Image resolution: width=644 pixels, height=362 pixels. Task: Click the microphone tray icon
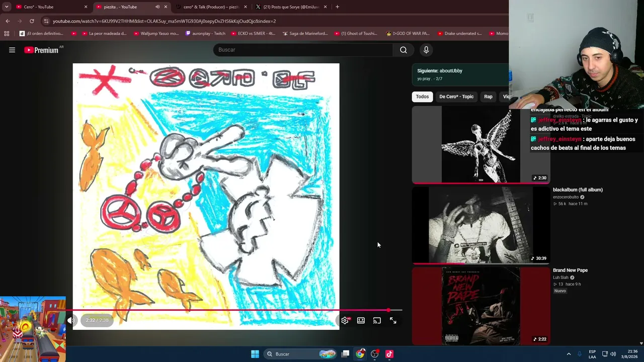pyautogui.click(x=580, y=354)
